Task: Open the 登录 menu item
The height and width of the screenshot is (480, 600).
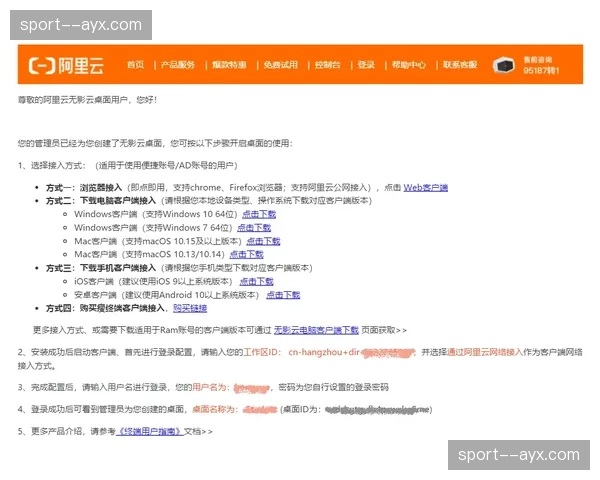Action: [366, 65]
